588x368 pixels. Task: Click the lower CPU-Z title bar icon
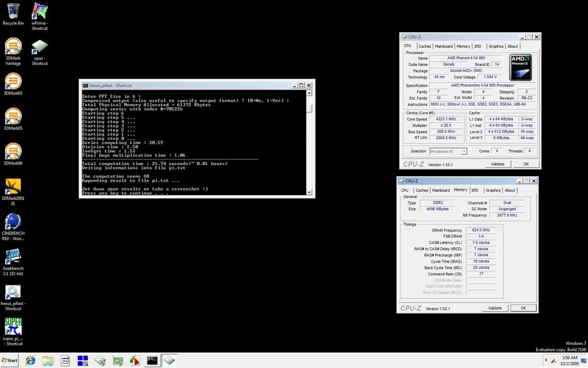coord(401,181)
